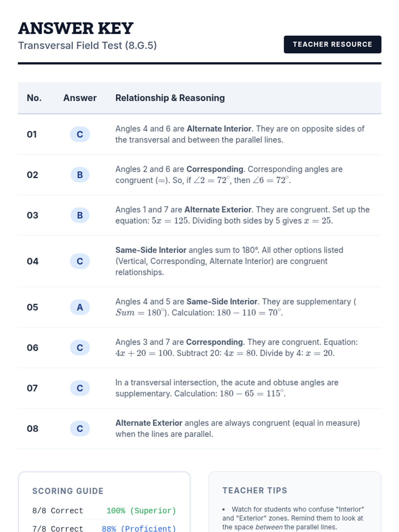Click the row number 05
The width and height of the screenshot is (399, 532).
33,307
